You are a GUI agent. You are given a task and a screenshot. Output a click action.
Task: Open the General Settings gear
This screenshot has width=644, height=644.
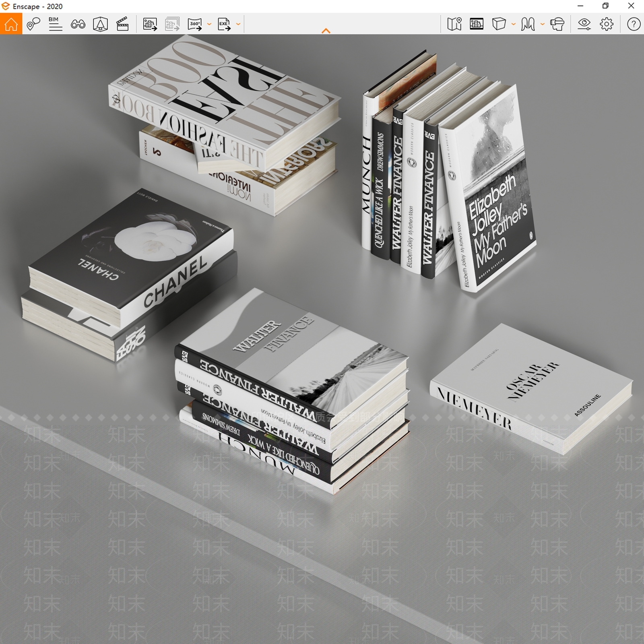[x=607, y=24]
